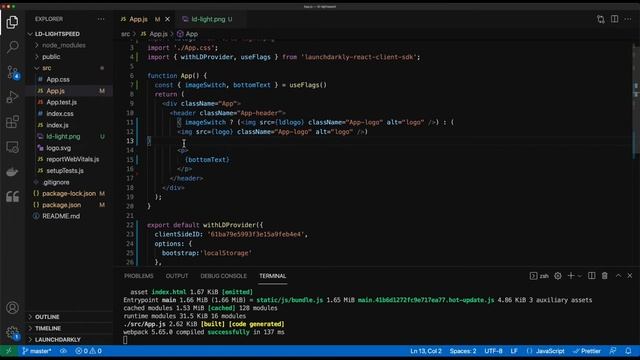This screenshot has width=640, height=360.
Task: Create a new terminal with plus icon
Action: [x=571, y=276]
